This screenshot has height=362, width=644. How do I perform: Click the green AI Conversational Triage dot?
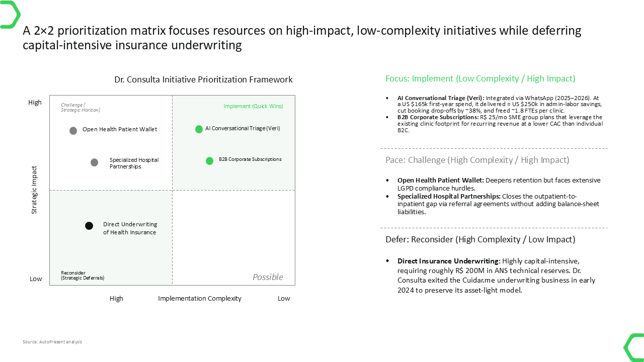[199, 129]
